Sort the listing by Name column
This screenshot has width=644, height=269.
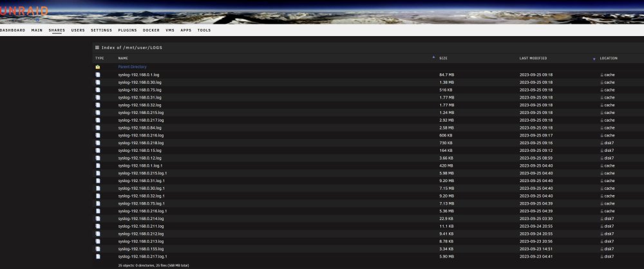coord(123,59)
